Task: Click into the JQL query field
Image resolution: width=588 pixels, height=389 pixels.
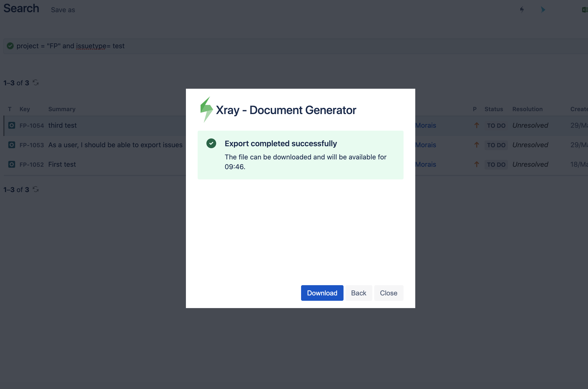Action: pyautogui.click(x=295, y=46)
